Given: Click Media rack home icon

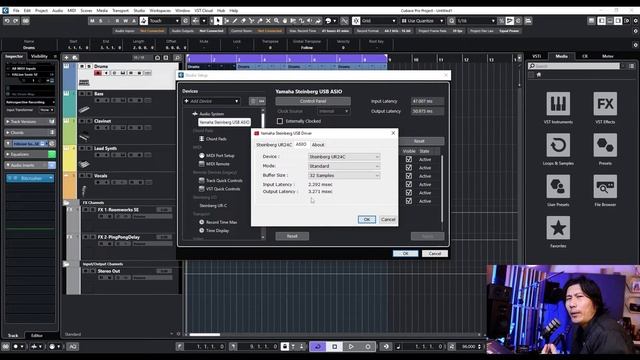Looking at the screenshot, I should pyautogui.click(x=539, y=75).
